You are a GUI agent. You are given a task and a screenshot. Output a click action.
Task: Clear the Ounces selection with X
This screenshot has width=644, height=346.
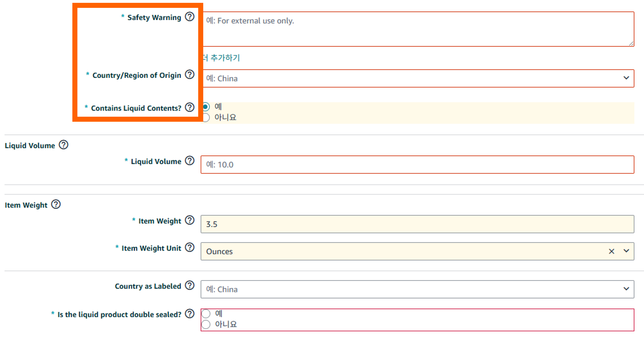(x=611, y=251)
